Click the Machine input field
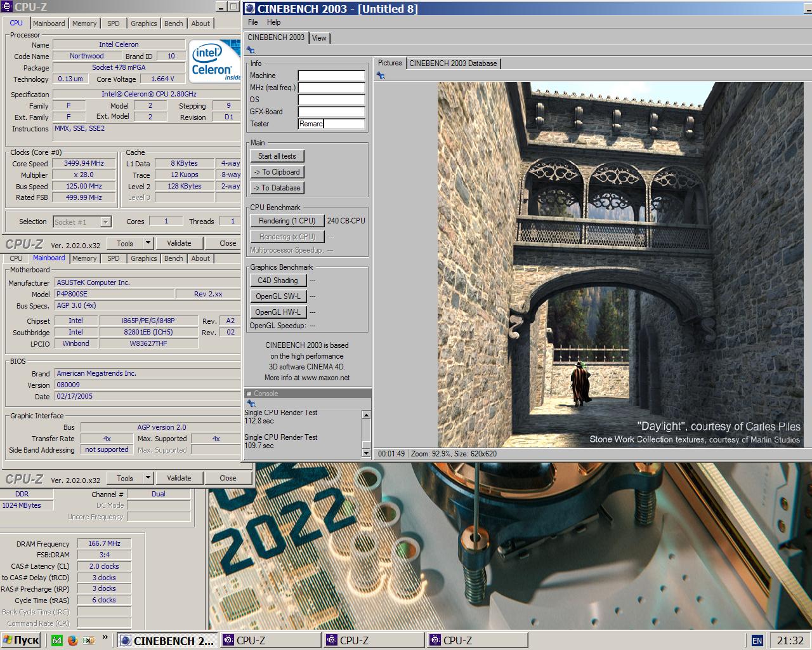The height and width of the screenshot is (650, 812). (x=331, y=76)
